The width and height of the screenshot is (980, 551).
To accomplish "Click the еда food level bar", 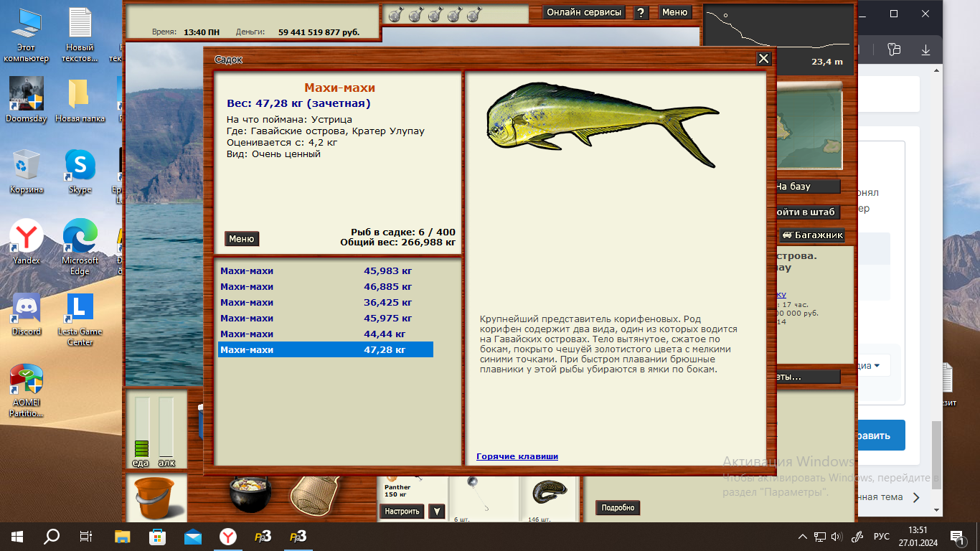I will pyautogui.click(x=141, y=427).
